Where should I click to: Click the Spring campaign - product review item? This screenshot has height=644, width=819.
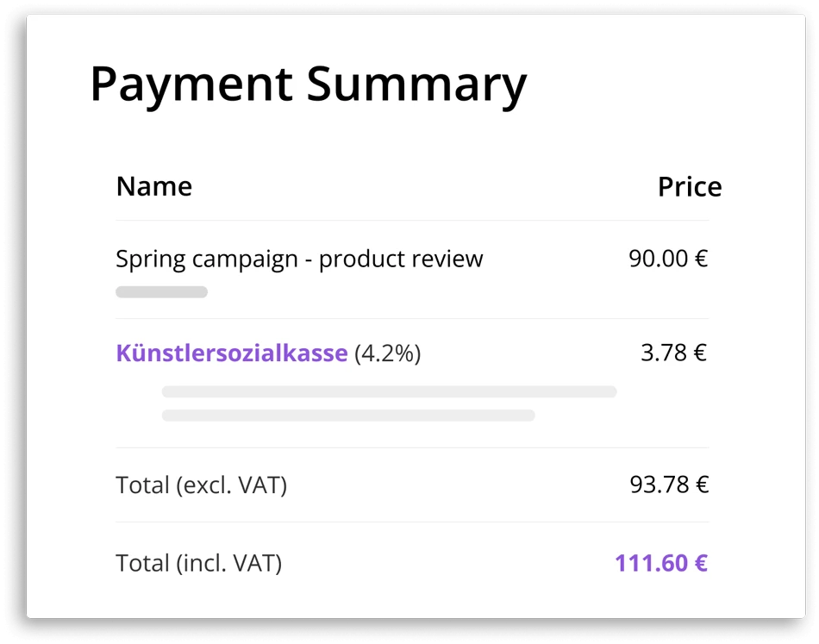click(299, 259)
